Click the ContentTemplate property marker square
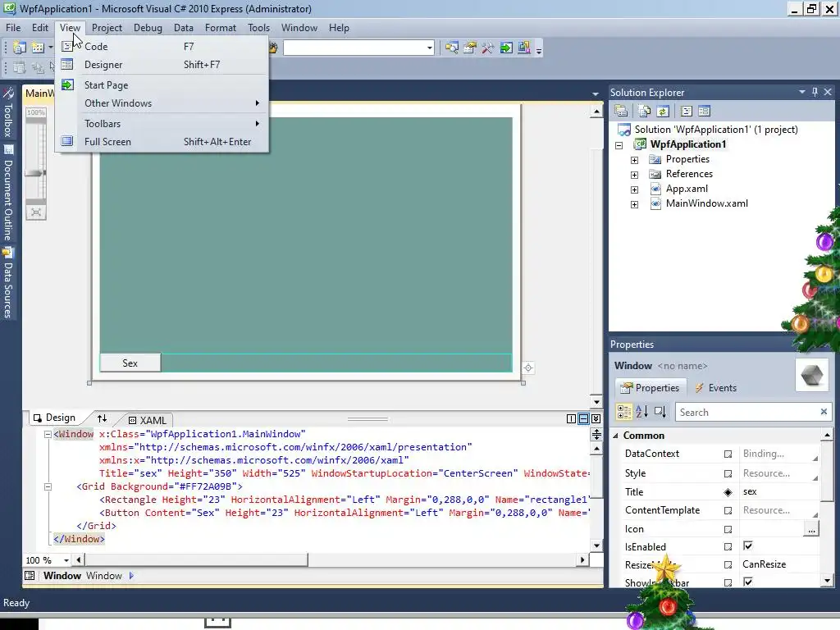 click(728, 510)
